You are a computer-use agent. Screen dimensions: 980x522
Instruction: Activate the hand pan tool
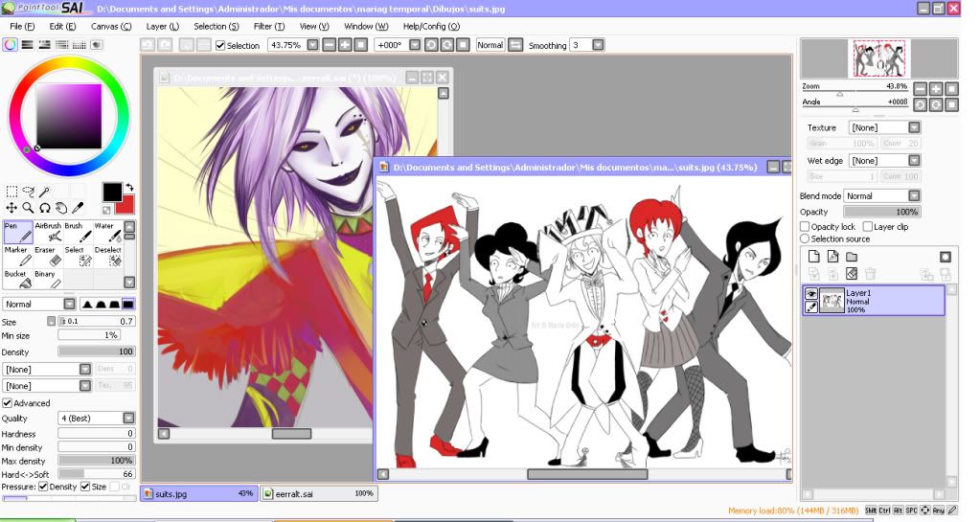(x=61, y=208)
